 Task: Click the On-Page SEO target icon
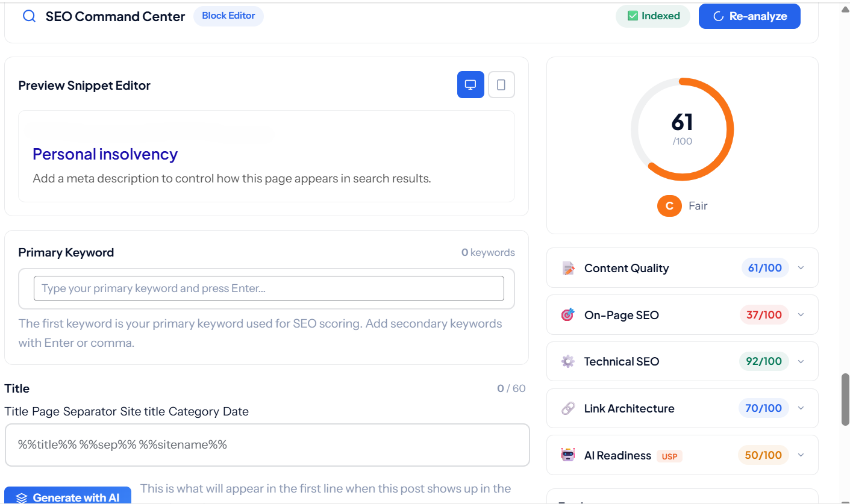(x=568, y=315)
